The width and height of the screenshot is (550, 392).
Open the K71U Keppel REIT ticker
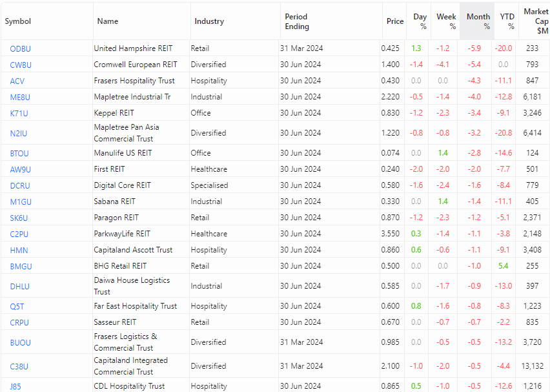(19, 113)
